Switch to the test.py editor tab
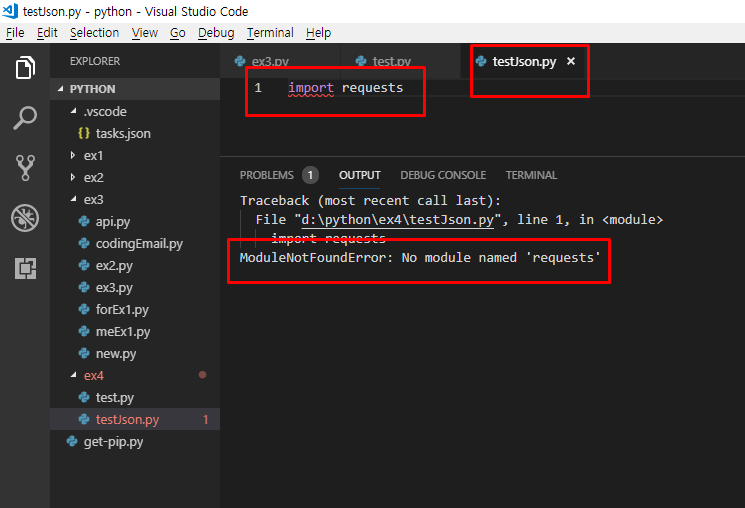The height and width of the screenshot is (508, 745). [391, 62]
